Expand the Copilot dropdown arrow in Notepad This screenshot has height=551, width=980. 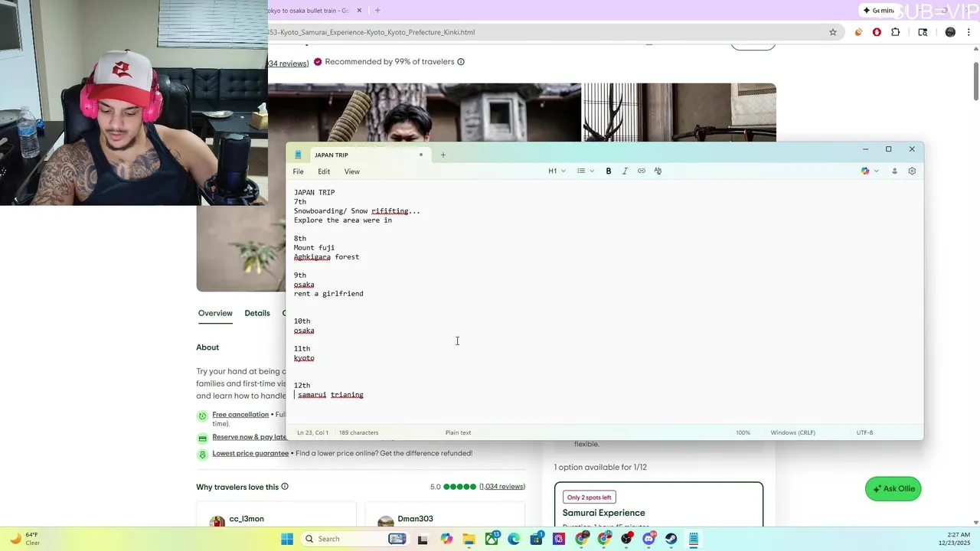point(877,171)
